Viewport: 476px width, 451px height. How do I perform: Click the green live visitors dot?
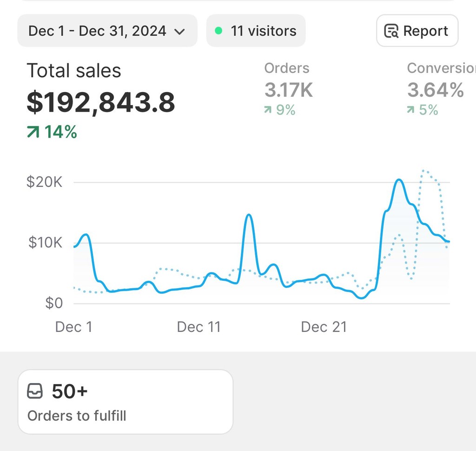[218, 31]
